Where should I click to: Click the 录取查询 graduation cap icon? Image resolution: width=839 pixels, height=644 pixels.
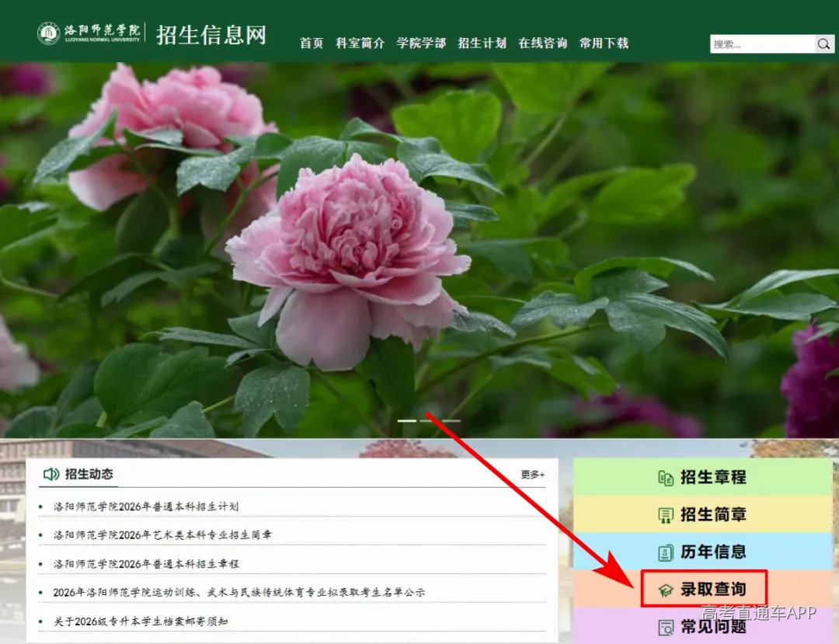[x=666, y=590]
